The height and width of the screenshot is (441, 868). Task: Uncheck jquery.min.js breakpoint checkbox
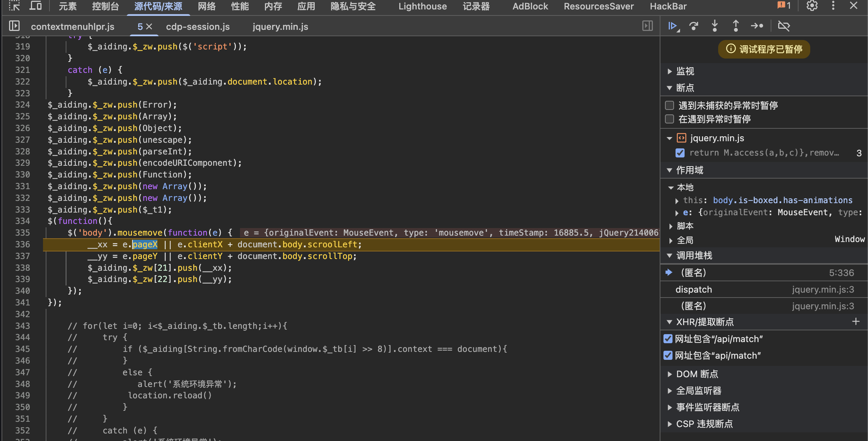[x=680, y=153]
